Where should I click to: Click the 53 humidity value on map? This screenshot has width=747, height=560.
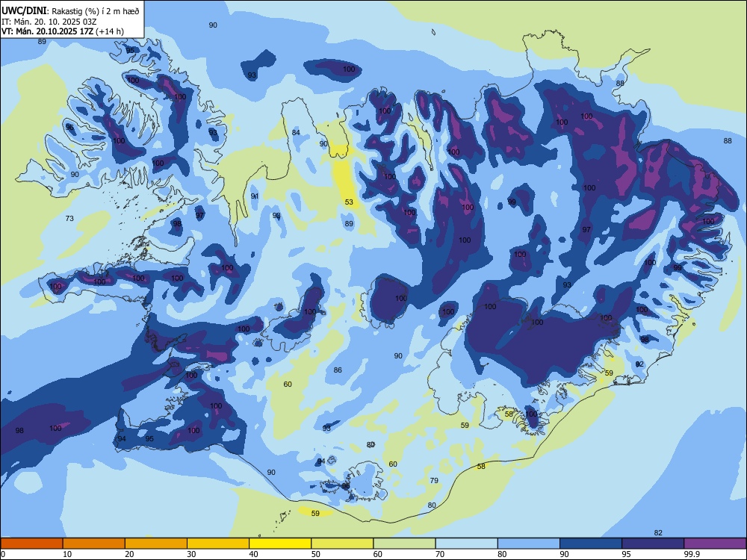[349, 202]
